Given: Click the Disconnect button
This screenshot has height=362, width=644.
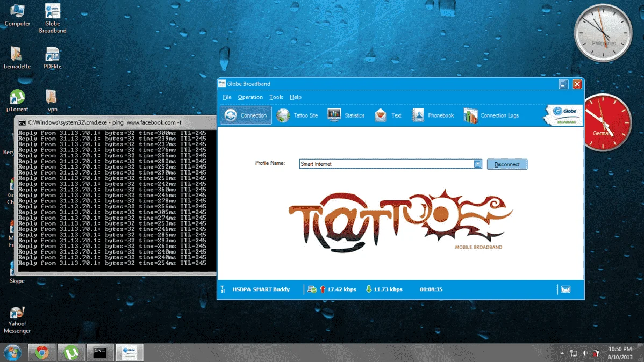Looking at the screenshot, I should [x=507, y=164].
